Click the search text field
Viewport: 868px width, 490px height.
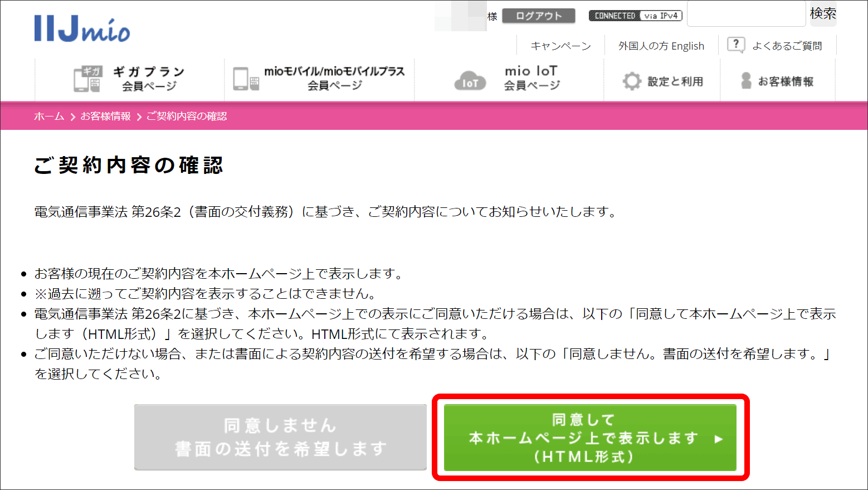tap(746, 14)
